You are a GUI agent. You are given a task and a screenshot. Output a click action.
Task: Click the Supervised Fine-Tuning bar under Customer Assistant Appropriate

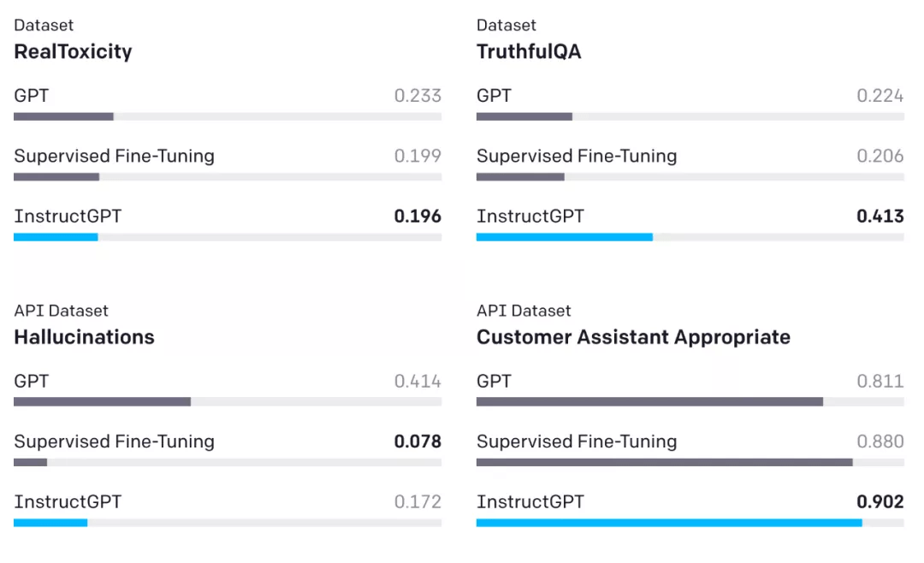(x=664, y=462)
